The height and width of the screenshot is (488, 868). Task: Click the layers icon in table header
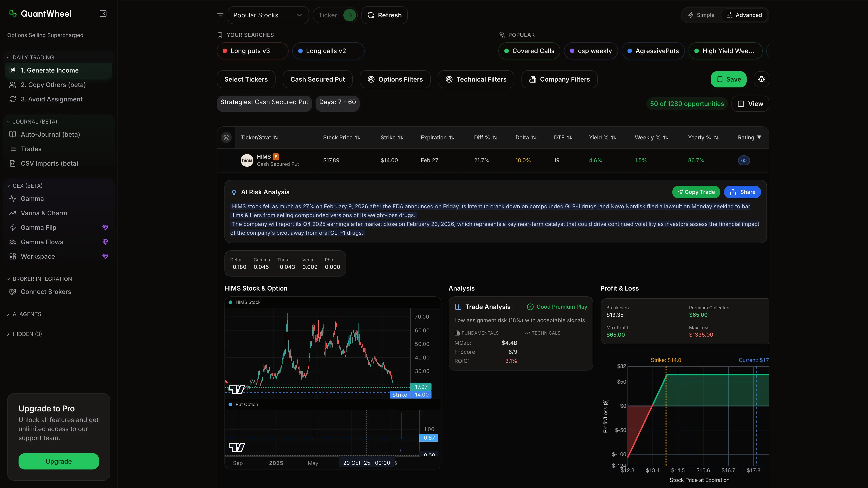[226, 137]
